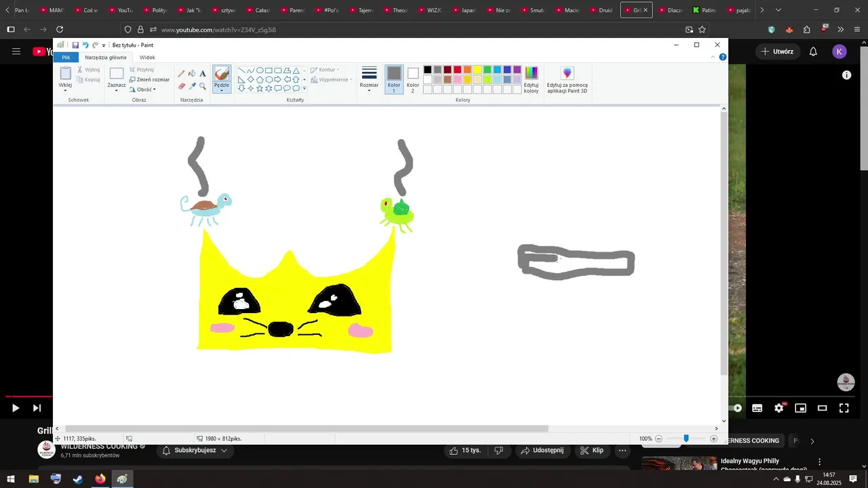
Task: Open the Obróć rotate dropdown
Action: point(142,89)
